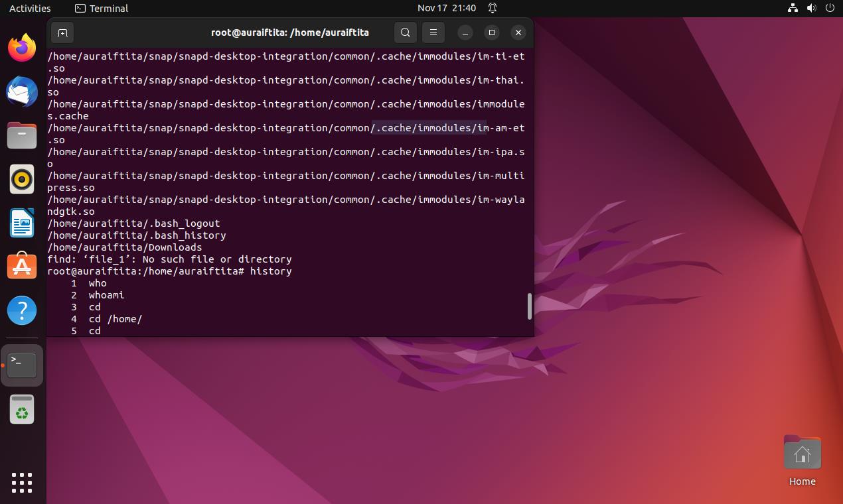
Task: Open Thunderbird mail from the dock
Action: pos(22,92)
